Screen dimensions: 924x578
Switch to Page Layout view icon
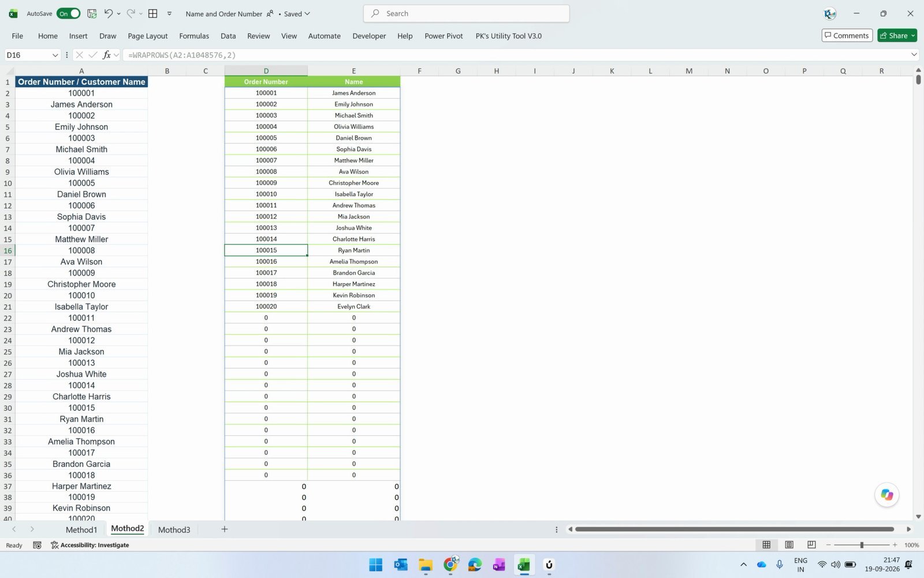pos(789,544)
